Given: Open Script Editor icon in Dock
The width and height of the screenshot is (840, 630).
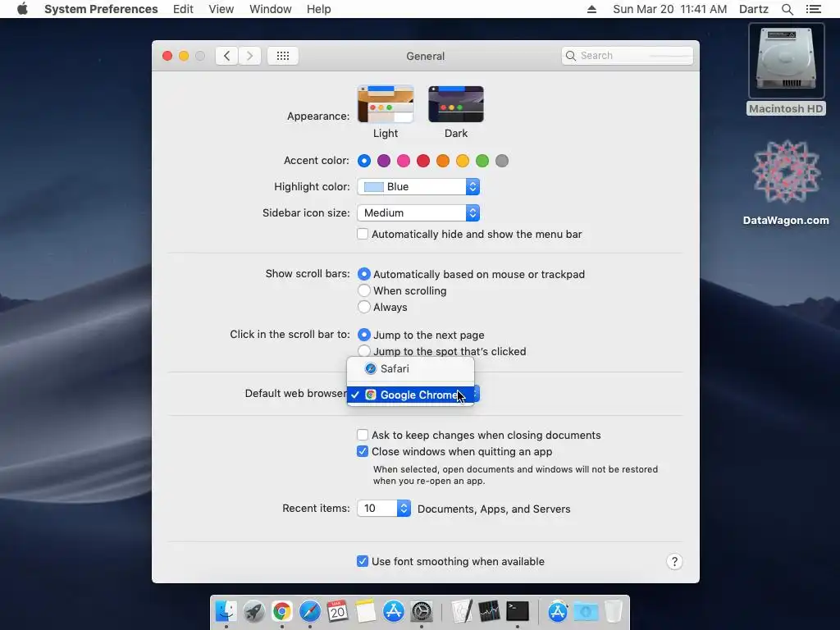Looking at the screenshot, I should tap(462, 610).
